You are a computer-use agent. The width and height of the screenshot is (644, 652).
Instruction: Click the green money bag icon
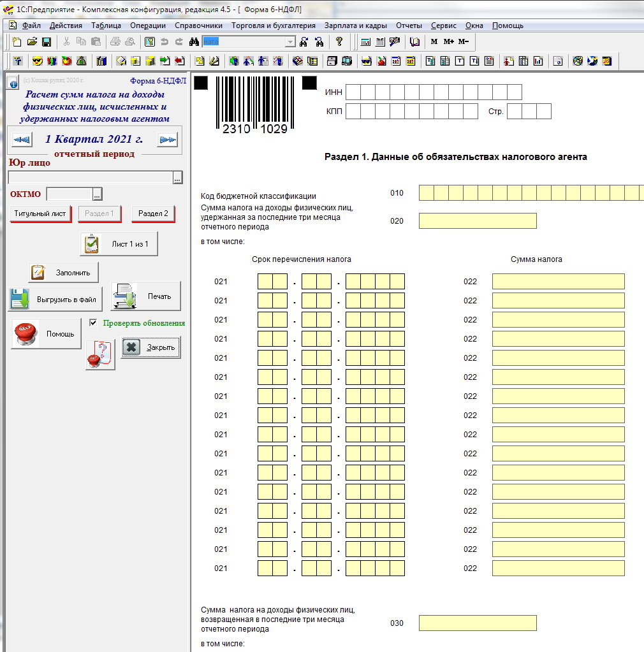click(82, 61)
